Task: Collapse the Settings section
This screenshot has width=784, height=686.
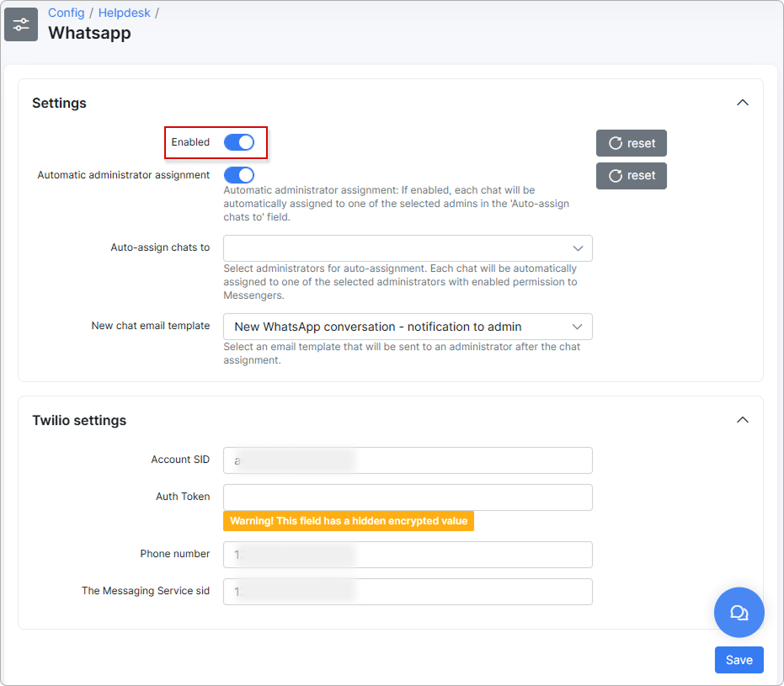Action: (743, 103)
